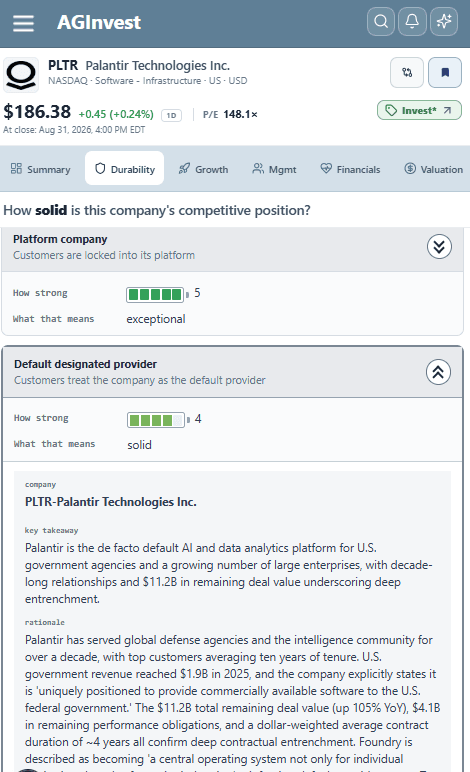Go to the Mgmt tab
470x772 pixels.
click(274, 169)
